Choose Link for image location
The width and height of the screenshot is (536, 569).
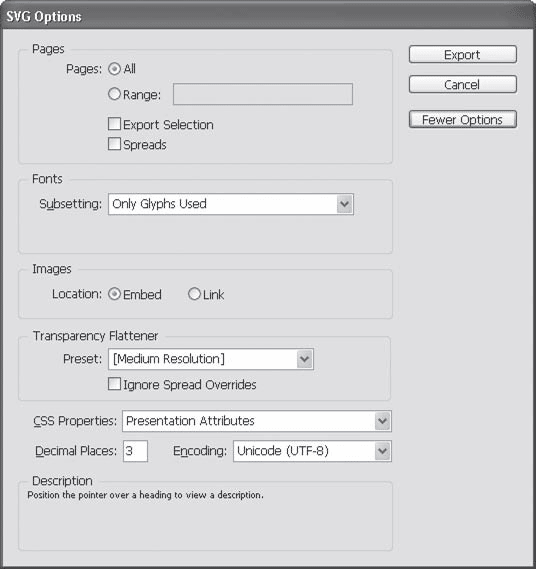click(x=194, y=294)
